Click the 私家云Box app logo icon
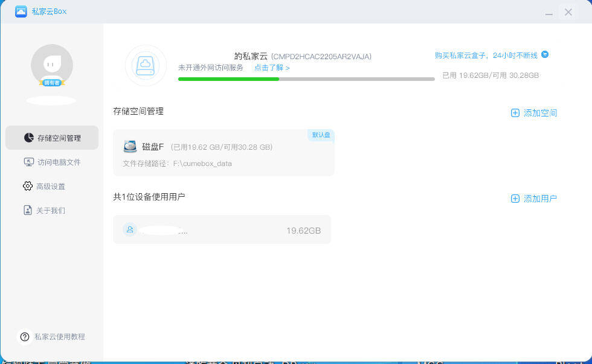Viewport: 592px width, 364px height. tap(21, 11)
